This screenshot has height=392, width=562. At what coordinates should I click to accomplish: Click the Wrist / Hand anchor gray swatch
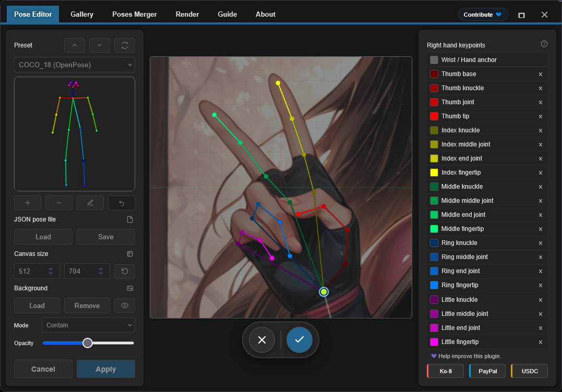[x=434, y=60]
